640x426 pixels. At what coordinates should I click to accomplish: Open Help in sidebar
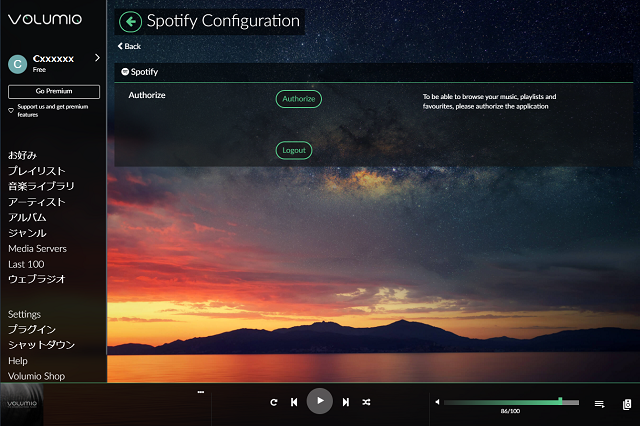pos(18,361)
